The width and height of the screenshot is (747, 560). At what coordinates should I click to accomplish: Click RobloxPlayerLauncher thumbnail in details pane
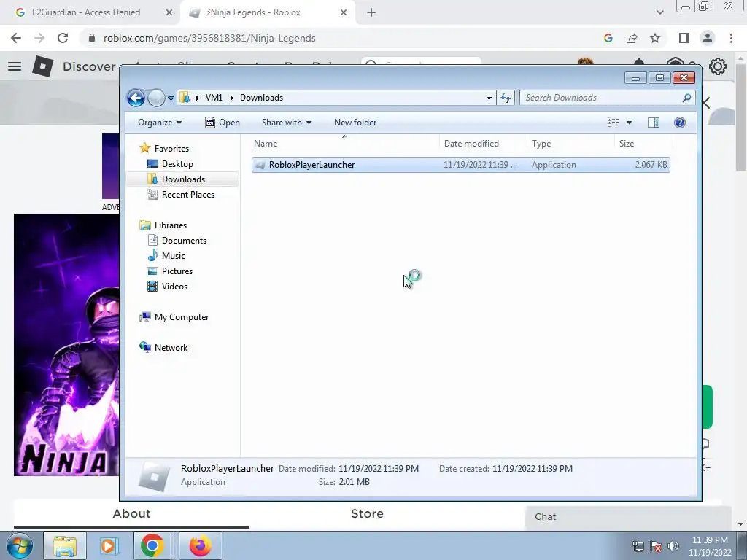(154, 475)
